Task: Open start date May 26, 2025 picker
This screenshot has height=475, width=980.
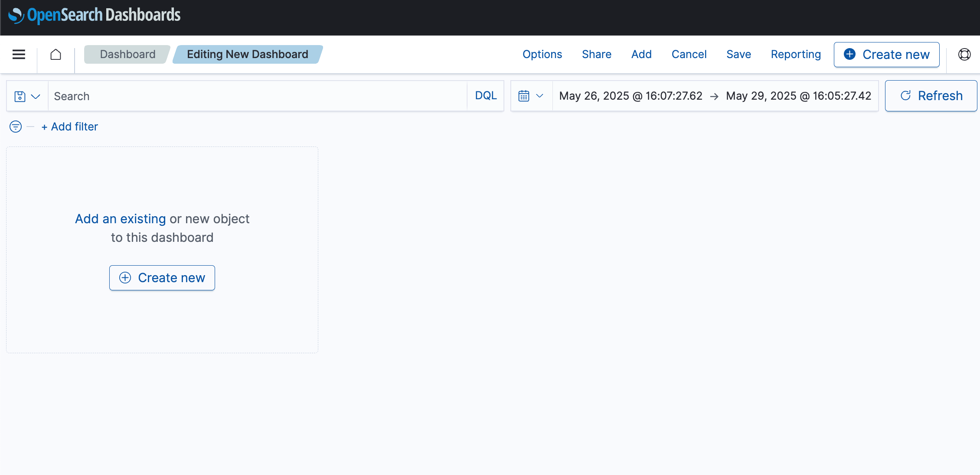Action: pyautogui.click(x=630, y=96)
